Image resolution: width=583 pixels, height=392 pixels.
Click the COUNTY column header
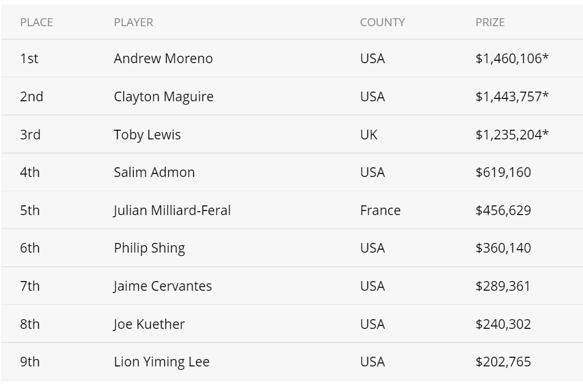(382, 22)
